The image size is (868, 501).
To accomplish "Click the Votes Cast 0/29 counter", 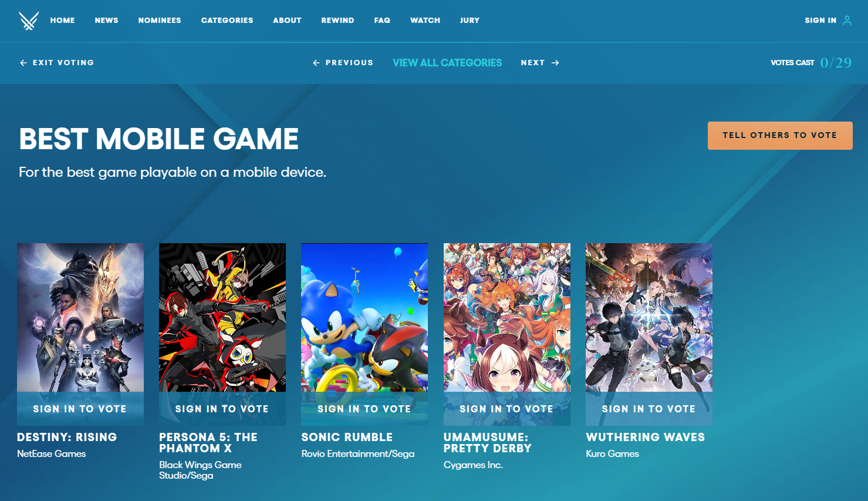I will pyautogui.click(x=835, y=63).
